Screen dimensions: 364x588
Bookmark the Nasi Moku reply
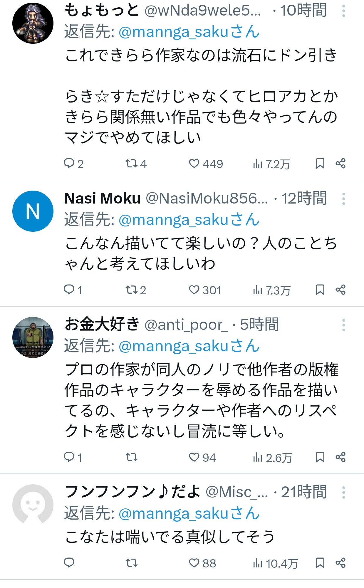click(320, 290)
